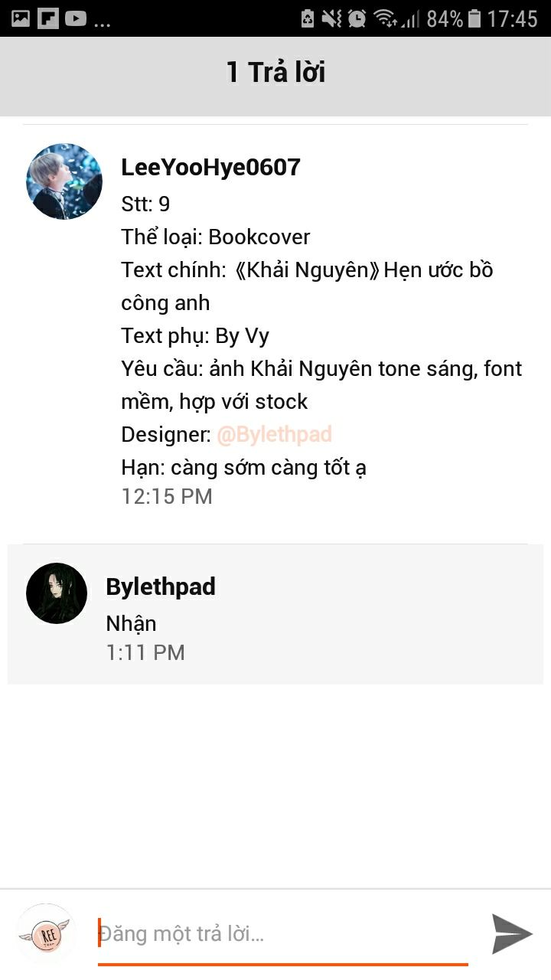This screenshot has height=980, width=551.
Task: Open the Bylethpad username in reply
Action: [x=161, y=587]
